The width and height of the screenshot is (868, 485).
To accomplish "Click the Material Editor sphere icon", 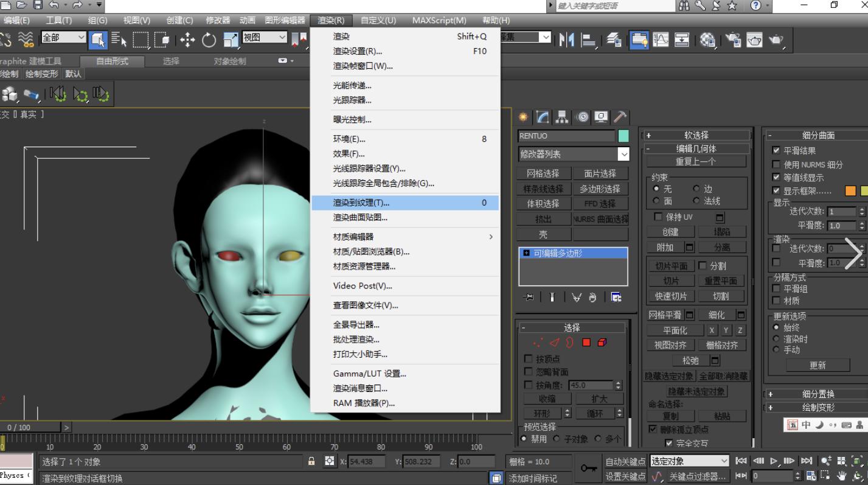I will [707, 40].
